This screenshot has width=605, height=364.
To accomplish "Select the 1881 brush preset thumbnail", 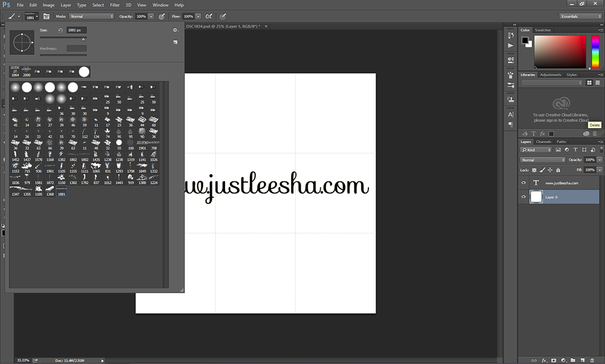I will coord(61,191).
